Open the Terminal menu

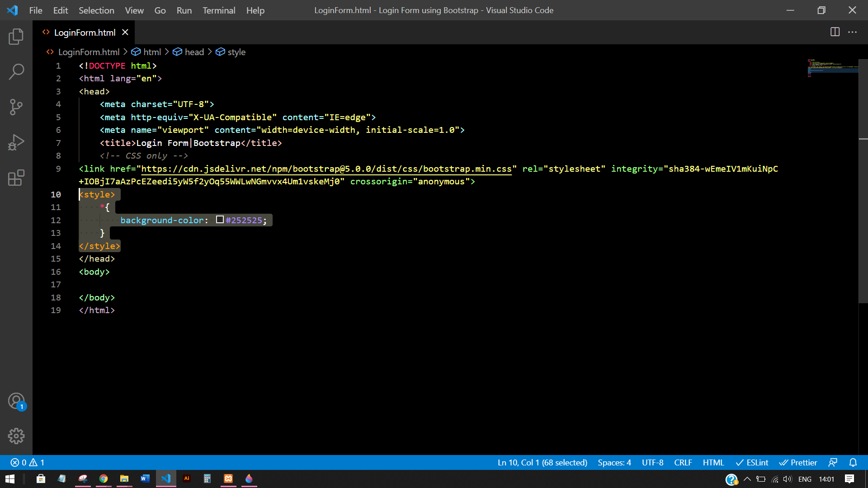[x=218, y=10]
